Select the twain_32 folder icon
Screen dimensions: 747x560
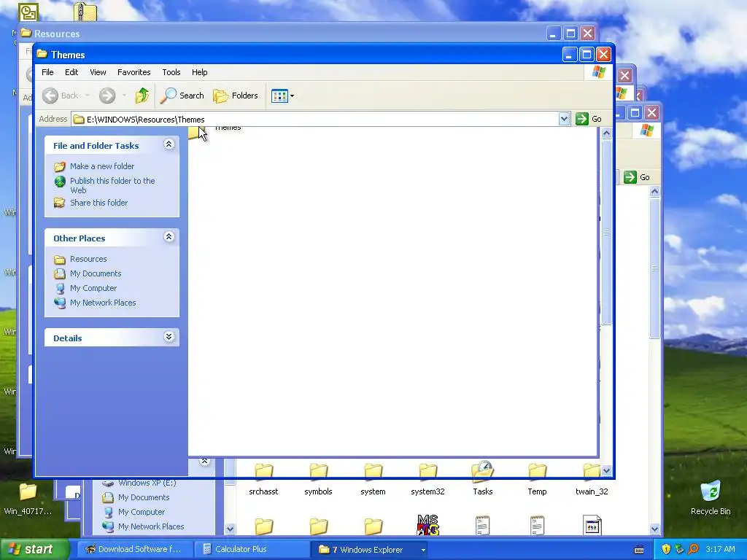[x=592, y=472]
